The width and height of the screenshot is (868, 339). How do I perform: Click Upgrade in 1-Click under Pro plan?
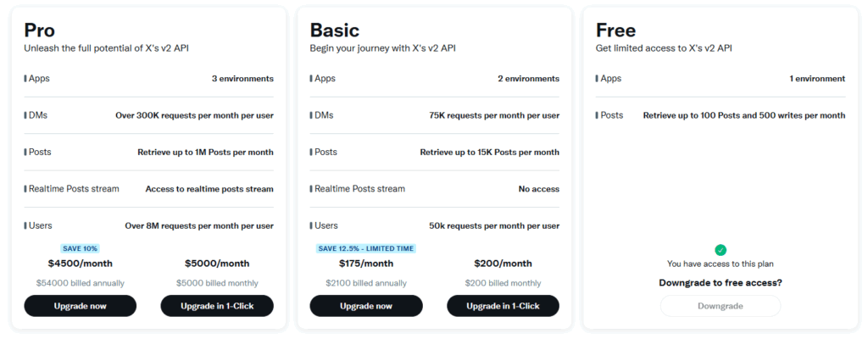pyautogui.click(x=217, y=306)
